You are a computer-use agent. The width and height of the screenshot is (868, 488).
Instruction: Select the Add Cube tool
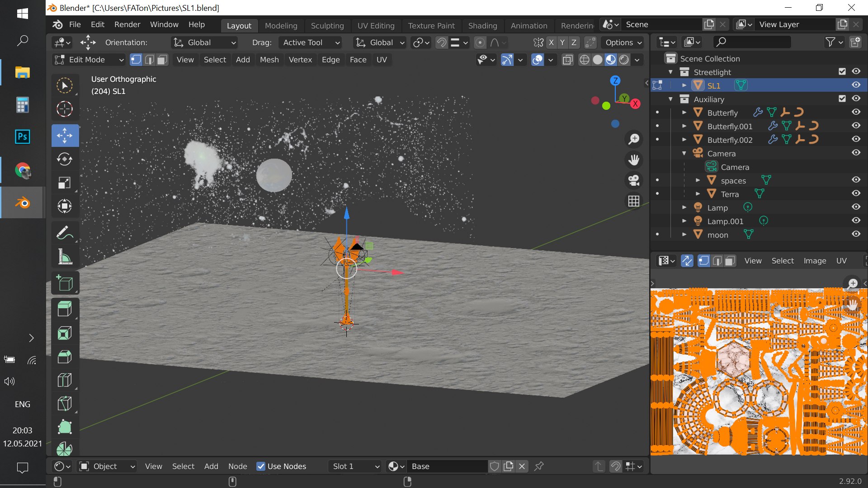65,283
